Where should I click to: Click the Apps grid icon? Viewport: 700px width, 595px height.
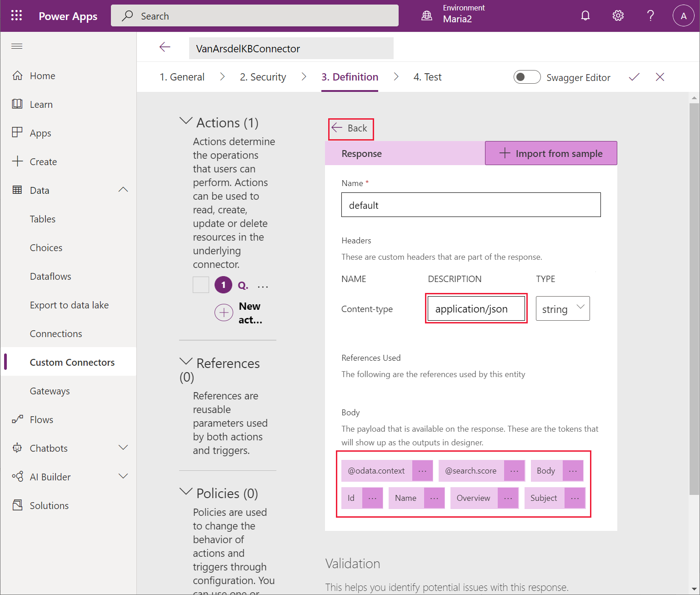tap(17, 133)
